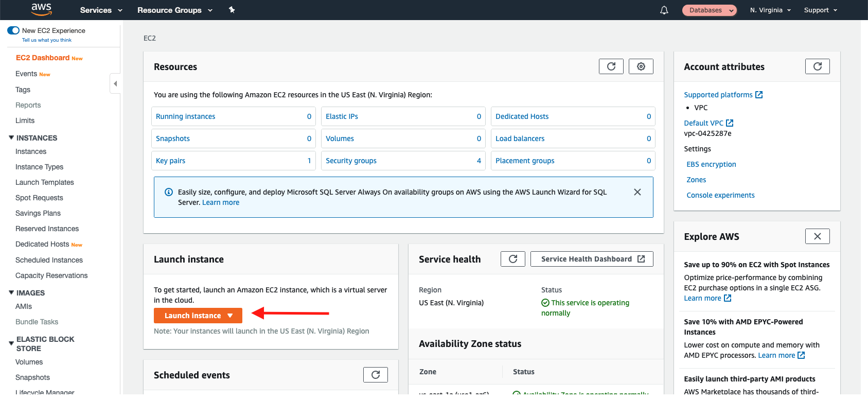868x400 pixels.
Task: Click the AWS logo home icon
Action: [41, 9]
